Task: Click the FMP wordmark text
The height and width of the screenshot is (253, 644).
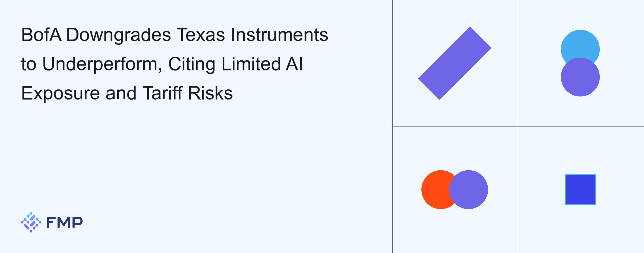Action: click(64, 222)
